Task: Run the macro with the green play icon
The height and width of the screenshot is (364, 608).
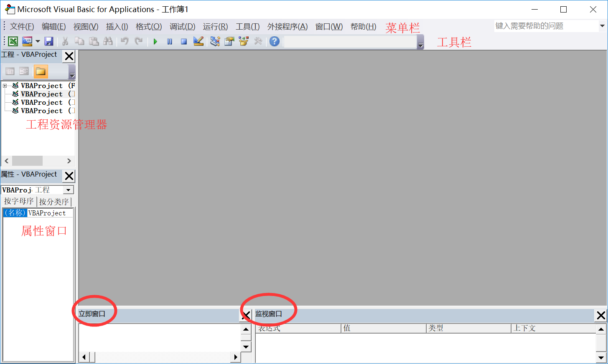Action: [155, 42]
